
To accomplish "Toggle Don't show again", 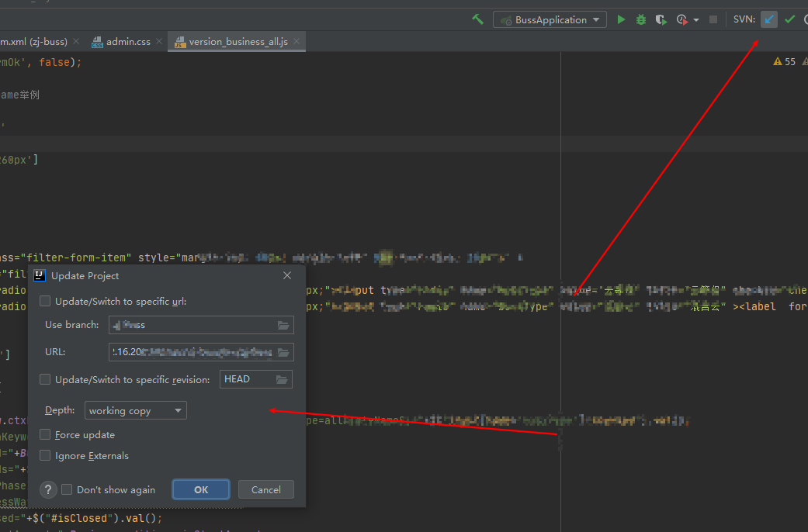I will 67,489.
